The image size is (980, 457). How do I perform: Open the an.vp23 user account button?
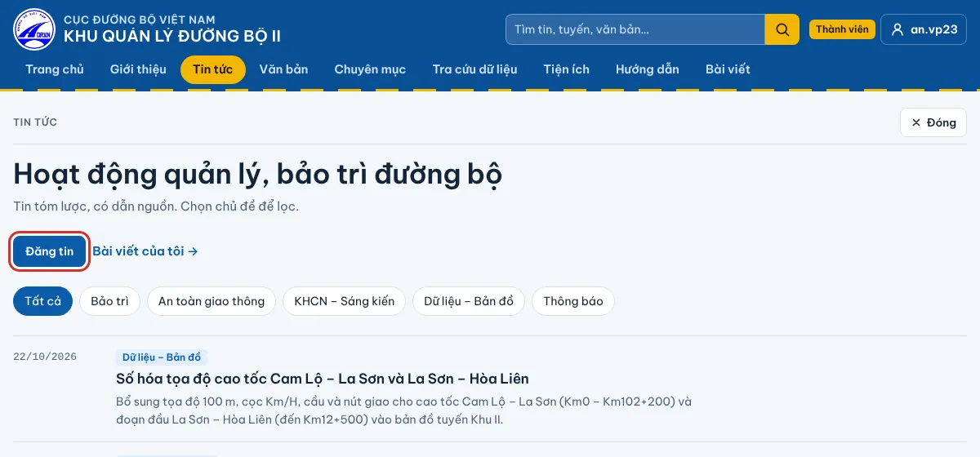pos(924,29)
